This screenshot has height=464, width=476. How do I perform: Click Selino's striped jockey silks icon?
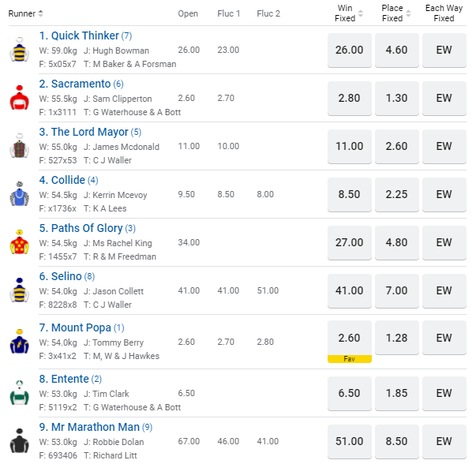(x=19, y=291)
